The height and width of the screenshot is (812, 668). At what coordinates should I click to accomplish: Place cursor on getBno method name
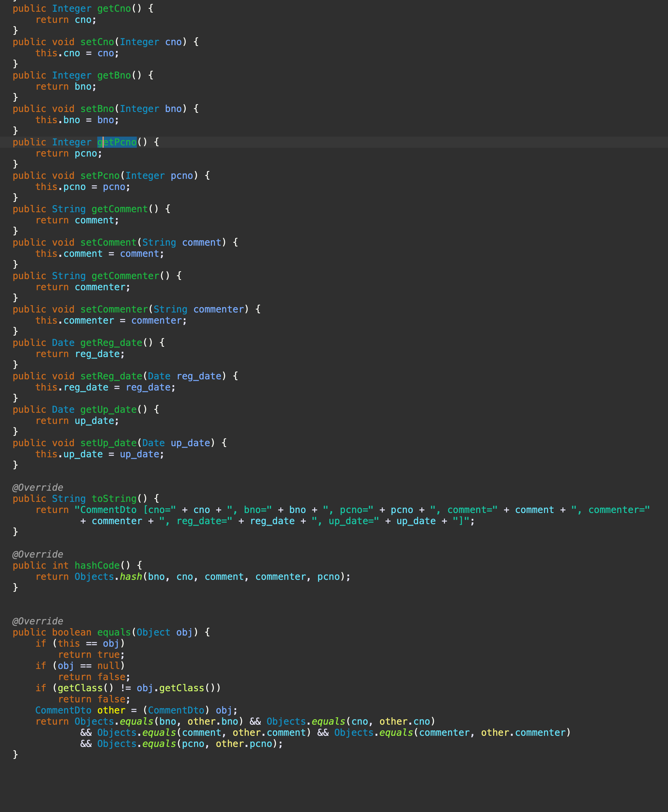(114, 75)
